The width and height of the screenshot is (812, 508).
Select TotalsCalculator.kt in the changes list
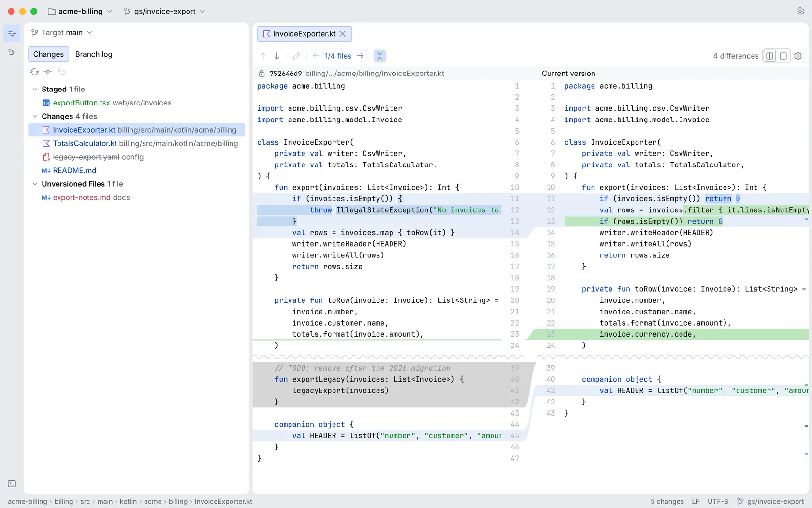point(136,143)
